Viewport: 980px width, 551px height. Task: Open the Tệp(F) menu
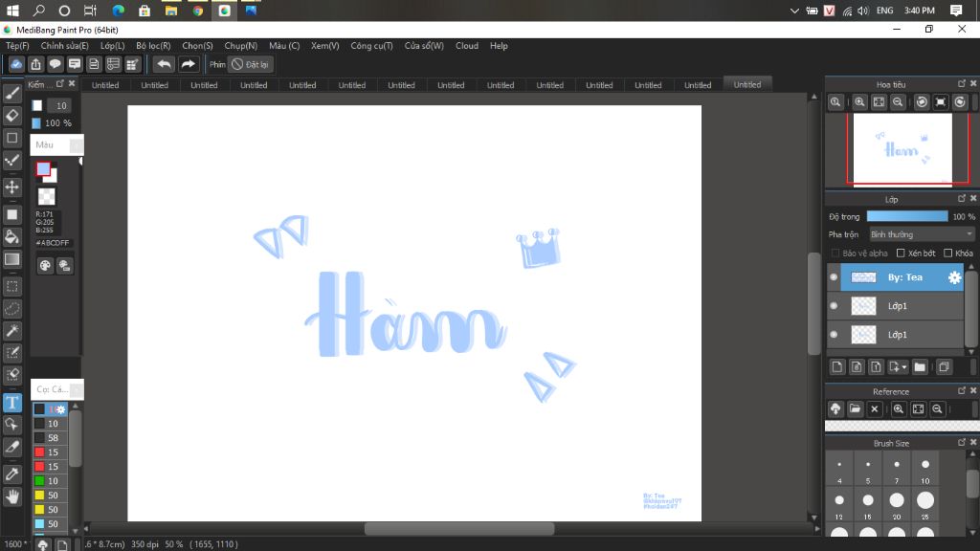17,46
